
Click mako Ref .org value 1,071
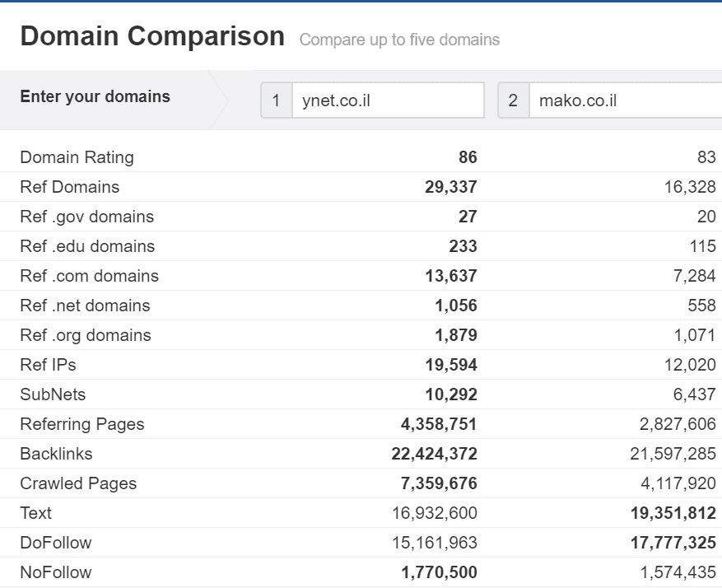pyautogui.click(x=695, y=335)
